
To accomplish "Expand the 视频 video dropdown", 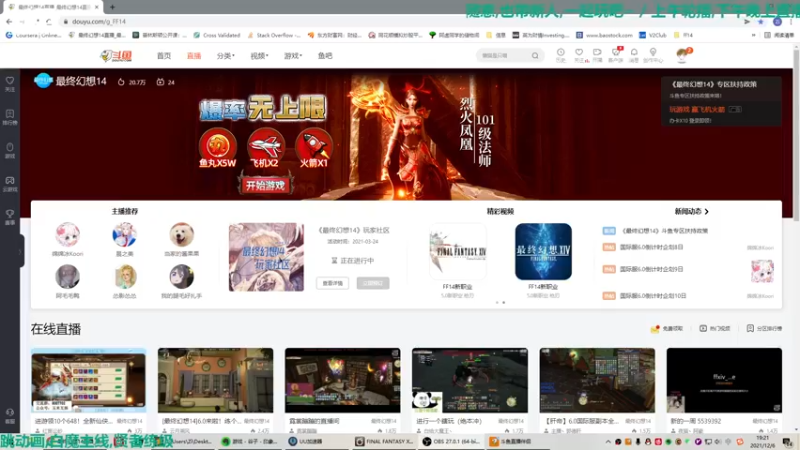I will coord(259,56).
